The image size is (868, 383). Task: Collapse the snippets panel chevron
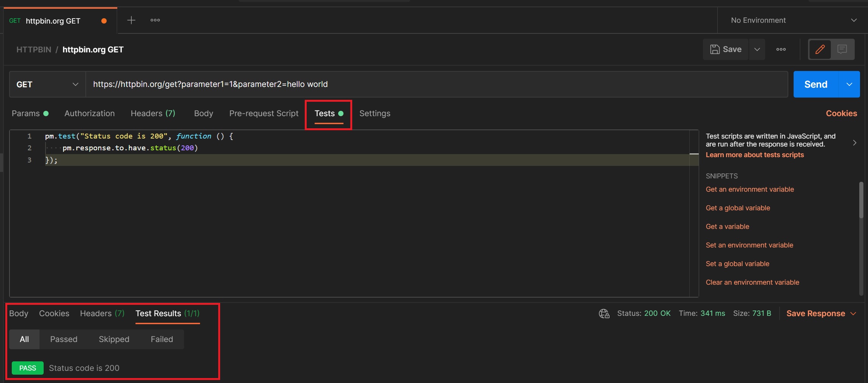coord(854,143)
